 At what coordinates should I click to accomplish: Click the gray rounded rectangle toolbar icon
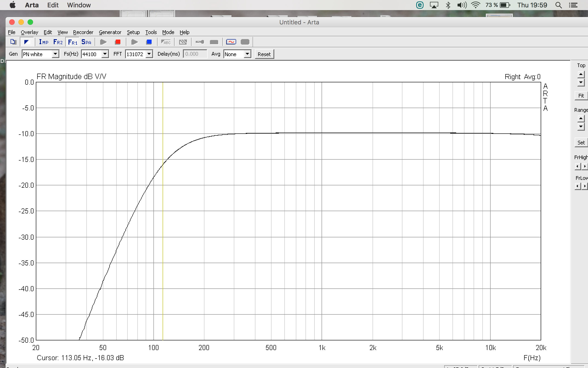(x=245, y=42)
